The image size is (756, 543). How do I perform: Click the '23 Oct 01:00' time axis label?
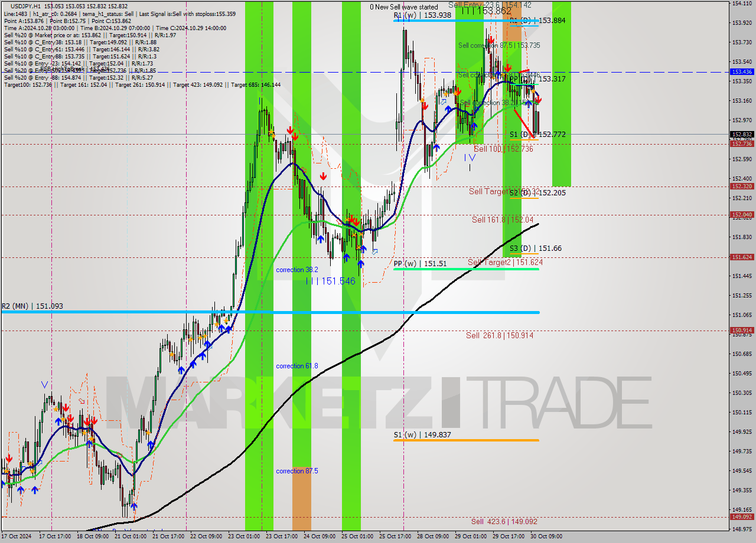243,537
